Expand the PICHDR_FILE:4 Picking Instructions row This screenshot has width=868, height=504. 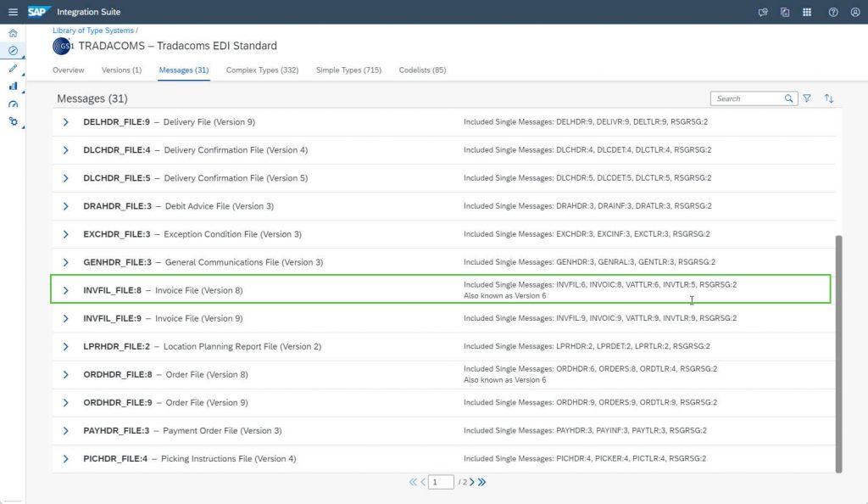tap(65, 458)
